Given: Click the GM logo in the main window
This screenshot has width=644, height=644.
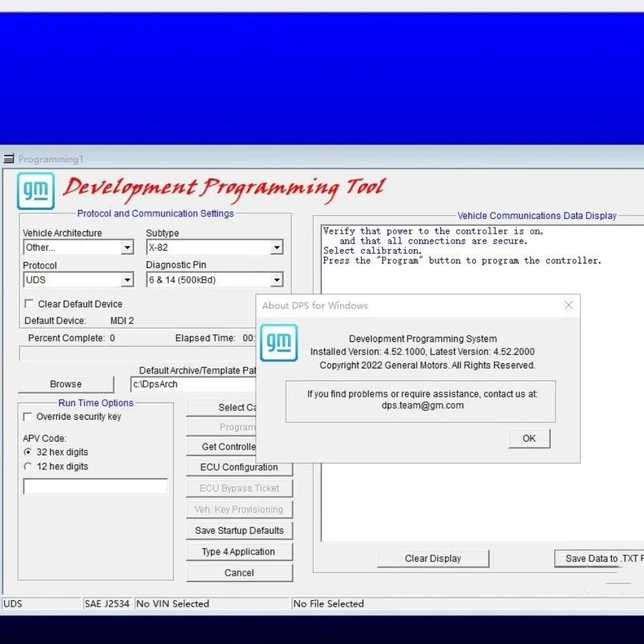Looking at the screenshot, I should click(35, 191).
